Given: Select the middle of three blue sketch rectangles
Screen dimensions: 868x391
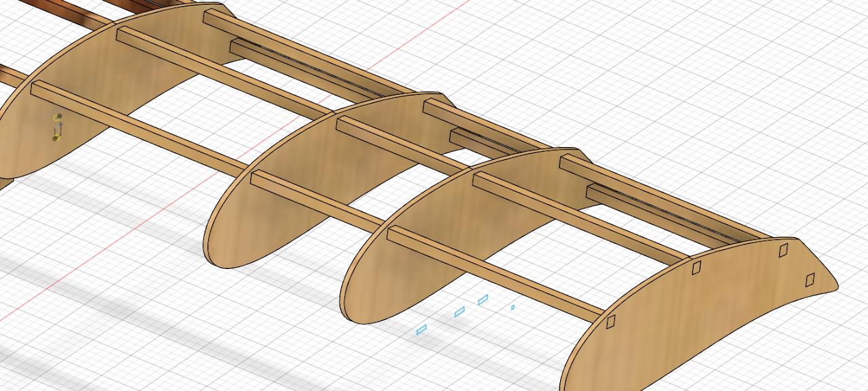Looking at the screenshot, I should point(460,312).
